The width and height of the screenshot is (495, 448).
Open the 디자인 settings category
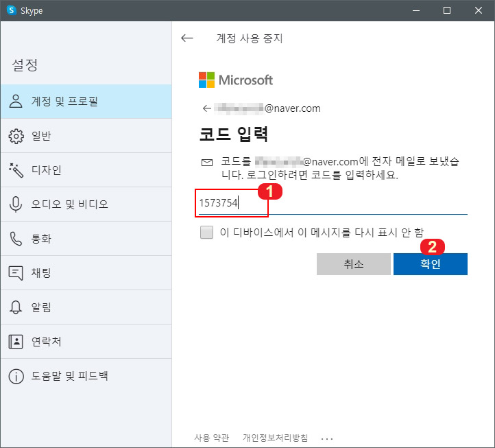(x=86, y=170)
